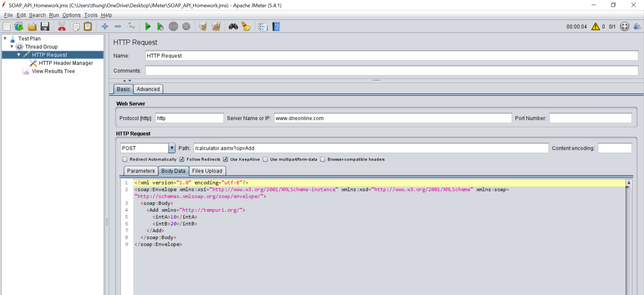
Task: Open Help with question mark icon
Action: (276, 27)
